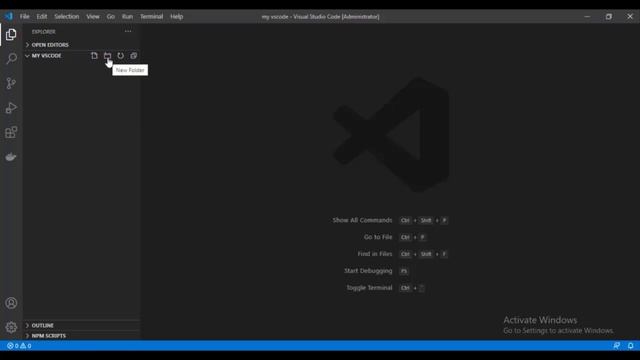Minimize the Visual Studio Code window

click(587, 16)
